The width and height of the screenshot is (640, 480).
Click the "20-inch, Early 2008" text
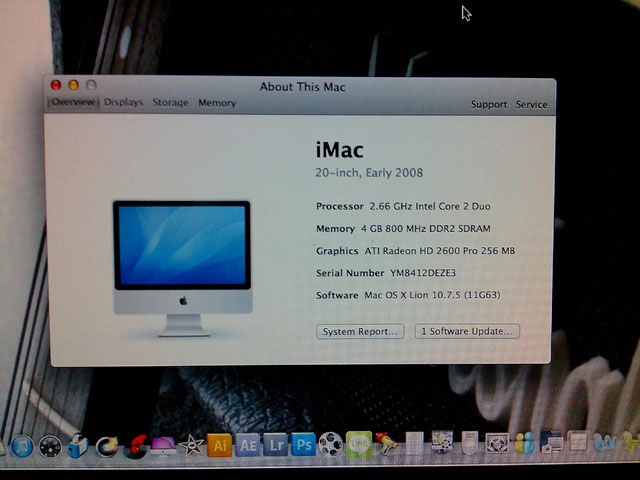point(369,173)
